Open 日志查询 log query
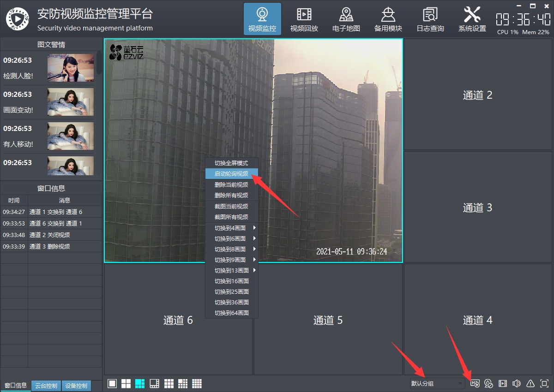 [x=430, y=19]
